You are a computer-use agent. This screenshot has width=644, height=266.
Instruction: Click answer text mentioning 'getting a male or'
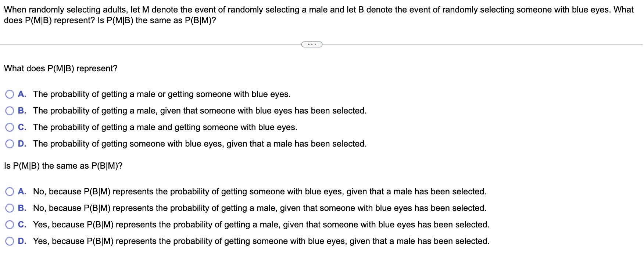(161, 94)
